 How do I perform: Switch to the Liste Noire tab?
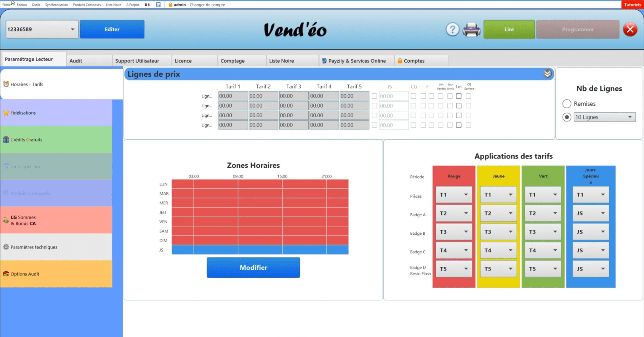(x=293, y=61)
